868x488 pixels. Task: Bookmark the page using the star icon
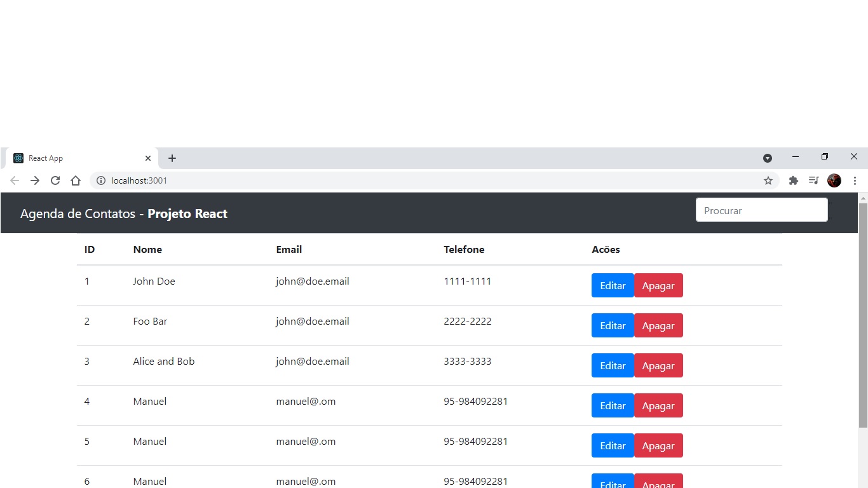768,180
